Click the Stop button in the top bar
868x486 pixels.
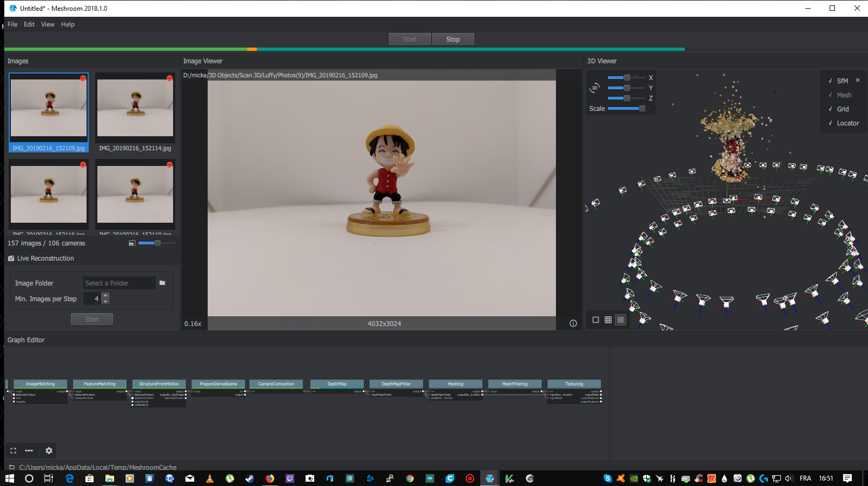pos(453,39)
